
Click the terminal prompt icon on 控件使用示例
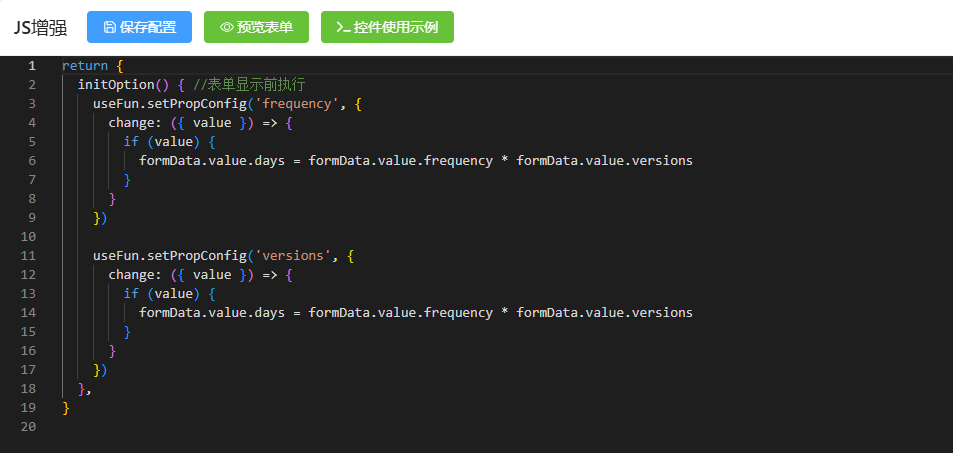click(342, 28)
